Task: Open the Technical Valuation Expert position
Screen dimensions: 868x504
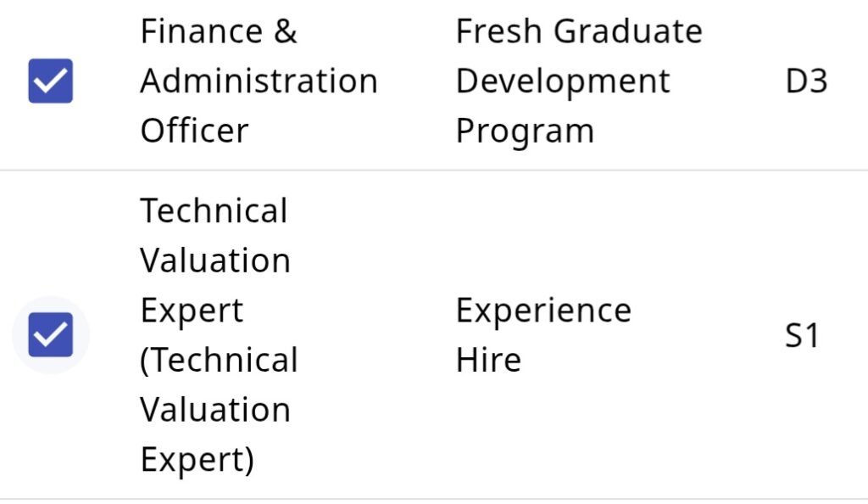Action: tap(215, 260)
